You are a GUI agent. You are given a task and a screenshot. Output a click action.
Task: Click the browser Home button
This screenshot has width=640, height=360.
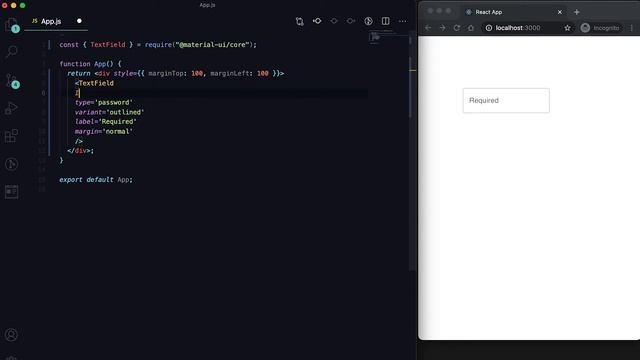(x=471, y=28)
